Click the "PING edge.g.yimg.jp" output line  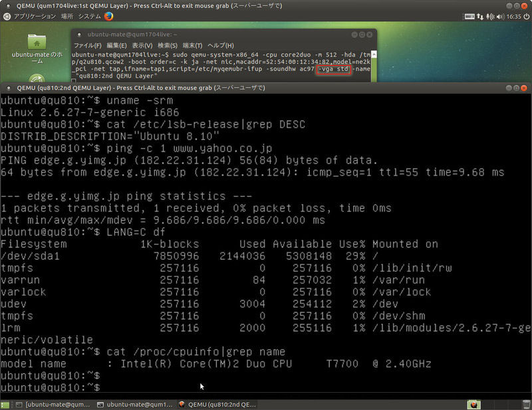(x=189, y=160)
